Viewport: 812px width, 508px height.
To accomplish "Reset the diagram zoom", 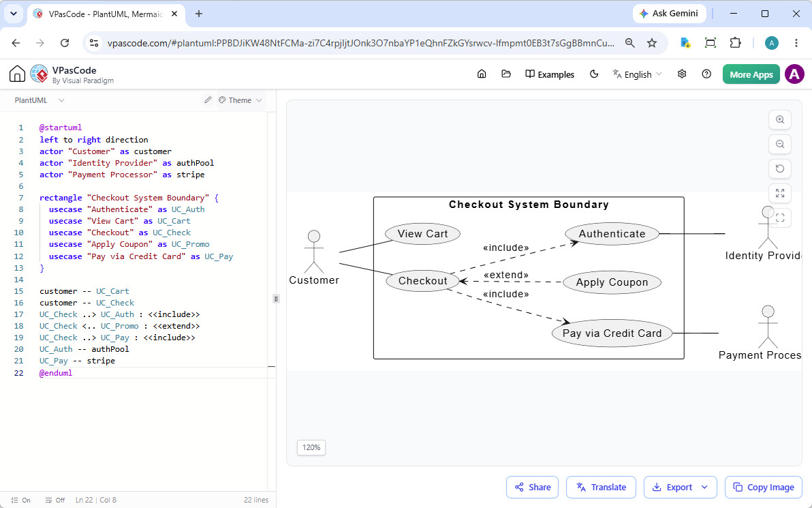I will tap(780, 168).
